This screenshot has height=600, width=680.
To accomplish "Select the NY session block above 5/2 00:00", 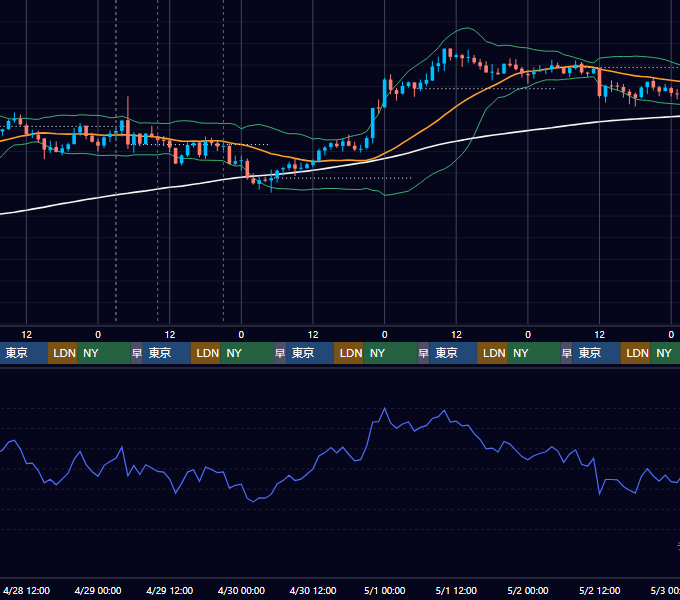I will (x=534, y=353).
